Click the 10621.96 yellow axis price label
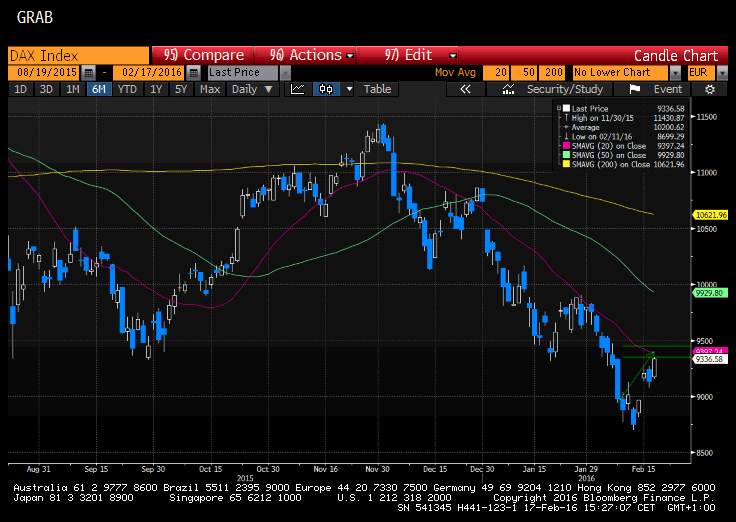This screenshot has height=522, width=736. click(x=711, y=215)
